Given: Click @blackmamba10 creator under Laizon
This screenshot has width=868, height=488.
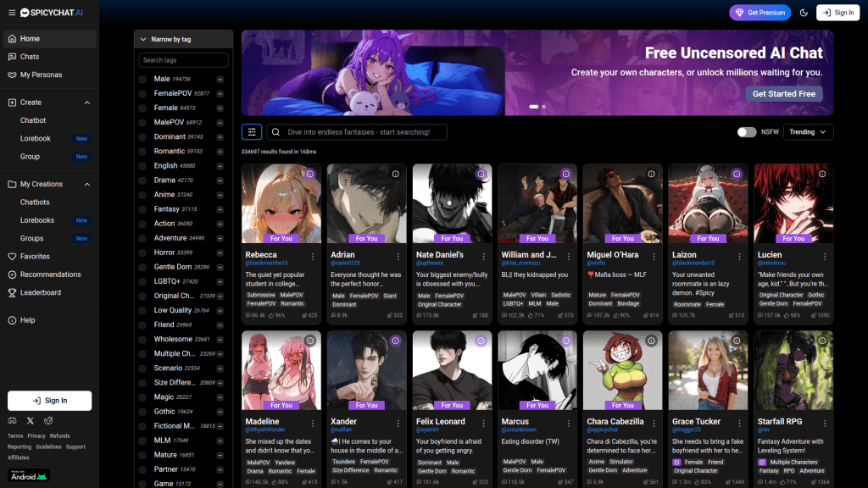Looking at the screenshot, I should (x=693, y=263).
